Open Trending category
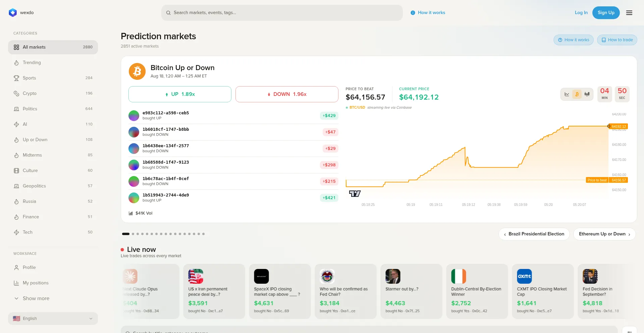The height and width of the screenshot is (333, 644). coord(53,63)
